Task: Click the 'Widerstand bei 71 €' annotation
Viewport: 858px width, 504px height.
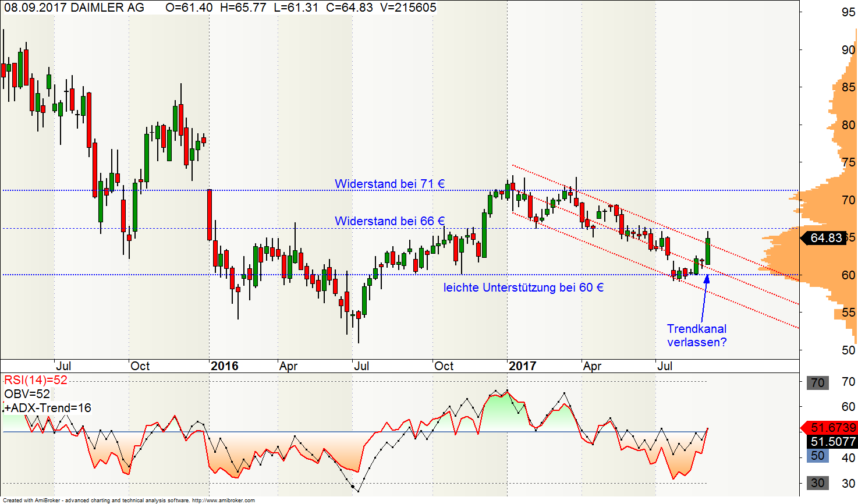Action: [390, 184]
